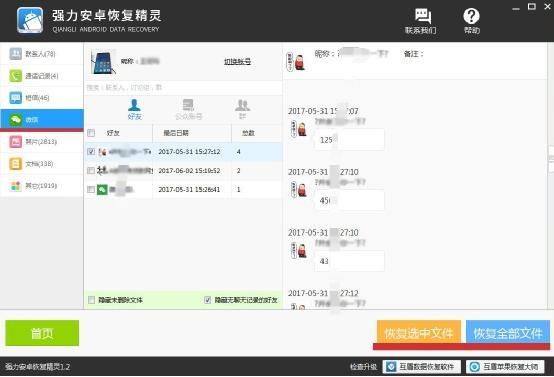The height and width of the screenshot is (377, 554).
Task: Click the search contacts input field
Action: (x=183, y=88)
